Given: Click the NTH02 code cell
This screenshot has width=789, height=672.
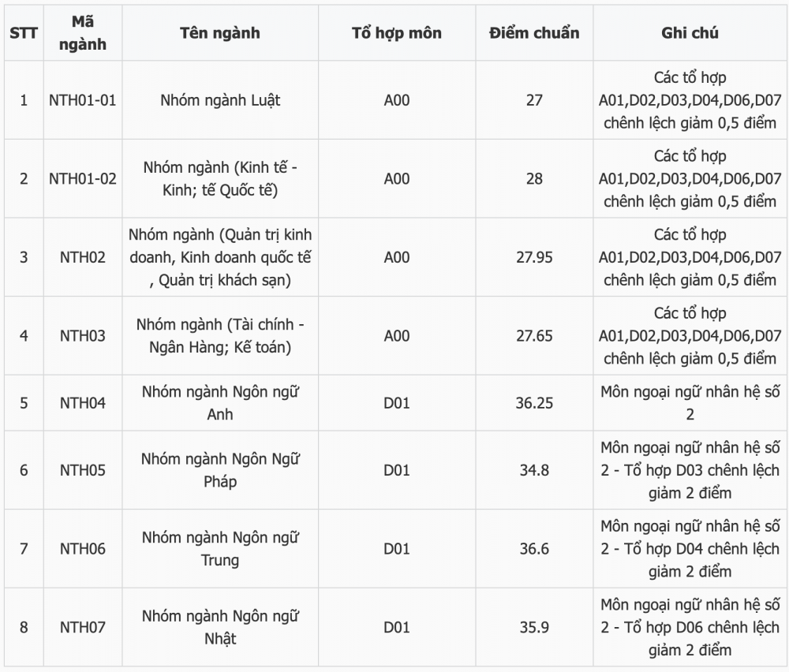Looking at the screenshot, I should point(83,257).
